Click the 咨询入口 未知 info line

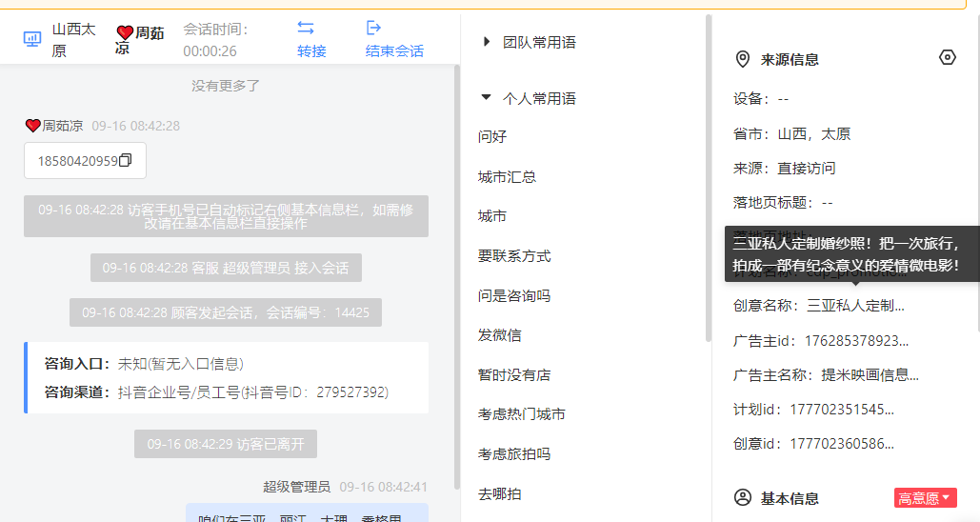coord(144,364)
